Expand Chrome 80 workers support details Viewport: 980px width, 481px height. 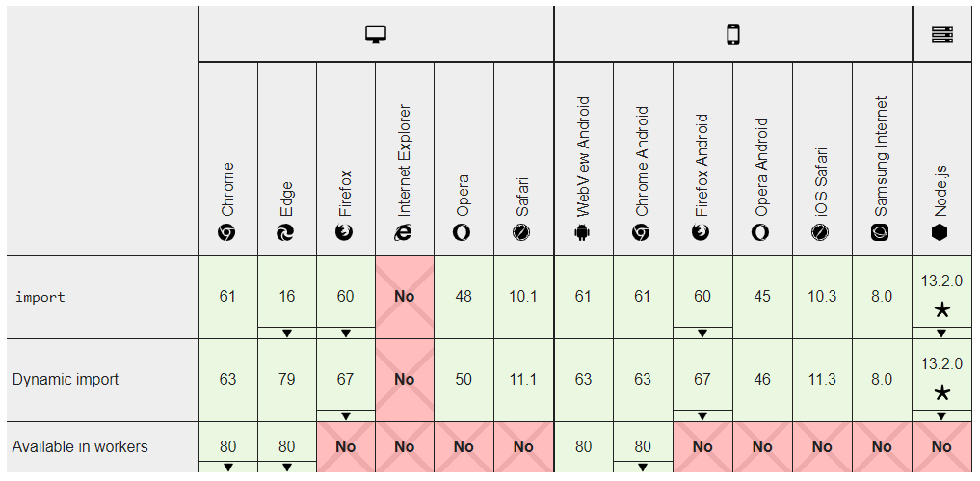pos(227,467)
